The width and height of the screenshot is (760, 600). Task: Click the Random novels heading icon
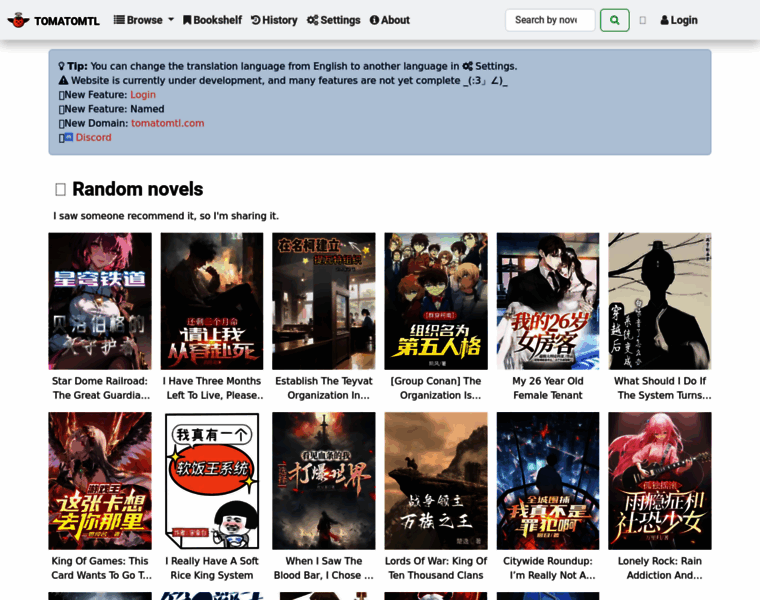60,189
